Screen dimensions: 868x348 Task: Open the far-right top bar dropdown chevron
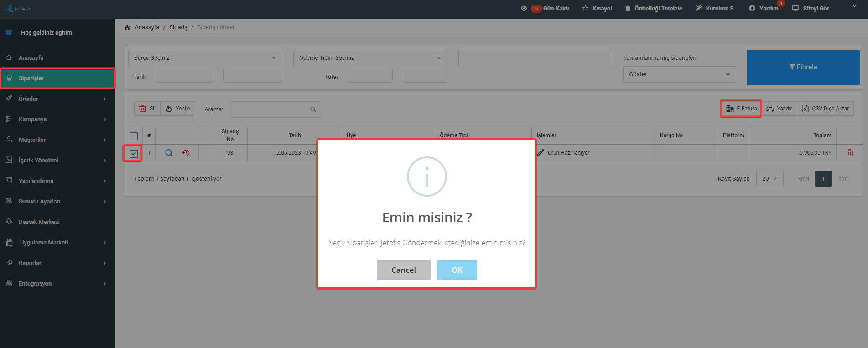click(854, 6)
